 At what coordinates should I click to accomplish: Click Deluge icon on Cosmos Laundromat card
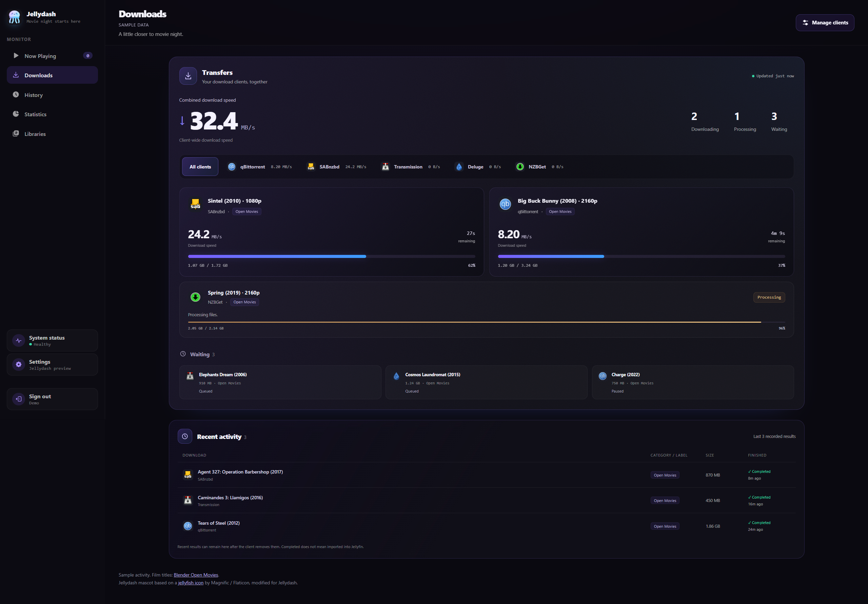coord(396,376)
